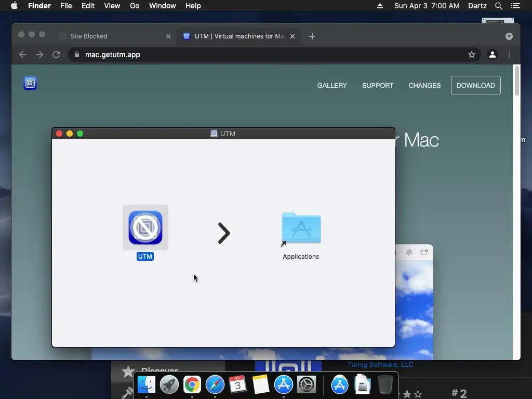Open Calendar from the Dock
532x399 pixels.
pyautogui.click(x=237, y=385)
